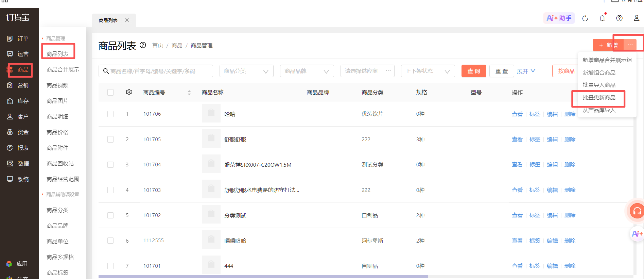Close the 商品列表 tab

click(x=127, y=20)
